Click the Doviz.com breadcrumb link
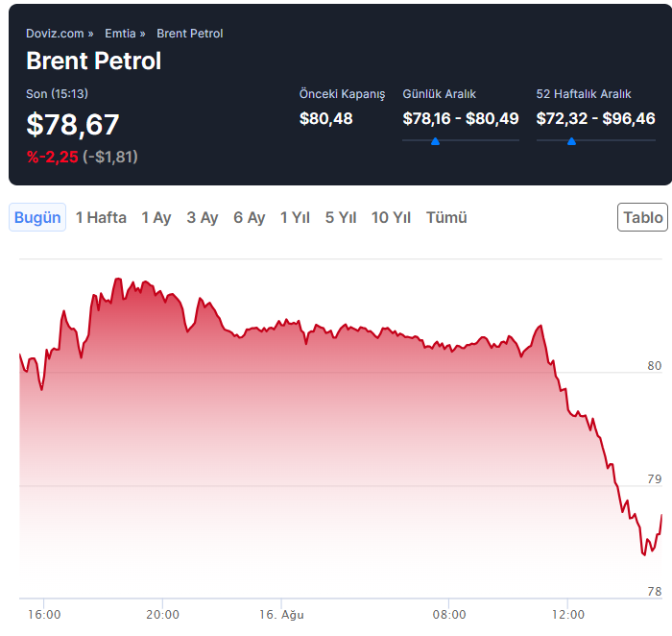Image resolution: width=672 pixels, height=636 pixels. 54,34
